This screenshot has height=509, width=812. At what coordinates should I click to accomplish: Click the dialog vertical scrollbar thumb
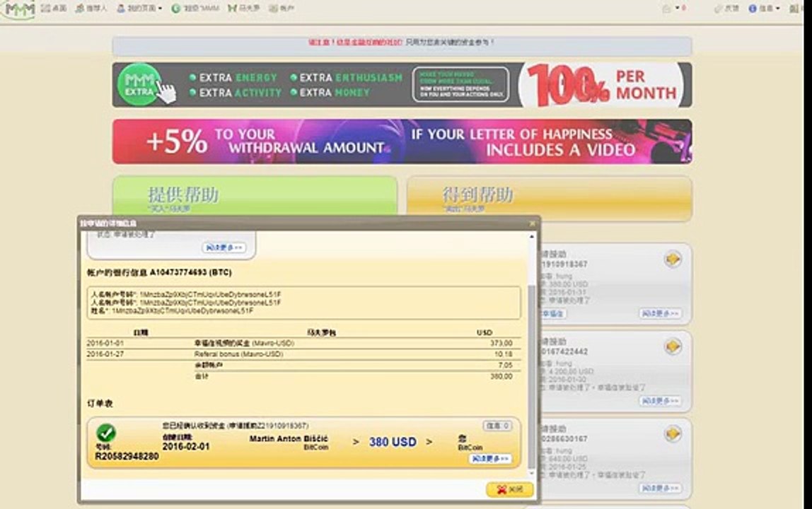(531, 375)
